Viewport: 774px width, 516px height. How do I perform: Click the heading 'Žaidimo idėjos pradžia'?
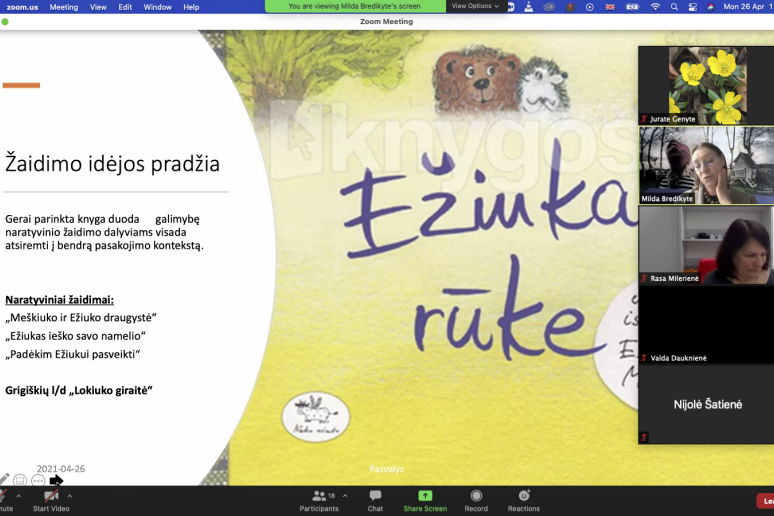point(112,164)
